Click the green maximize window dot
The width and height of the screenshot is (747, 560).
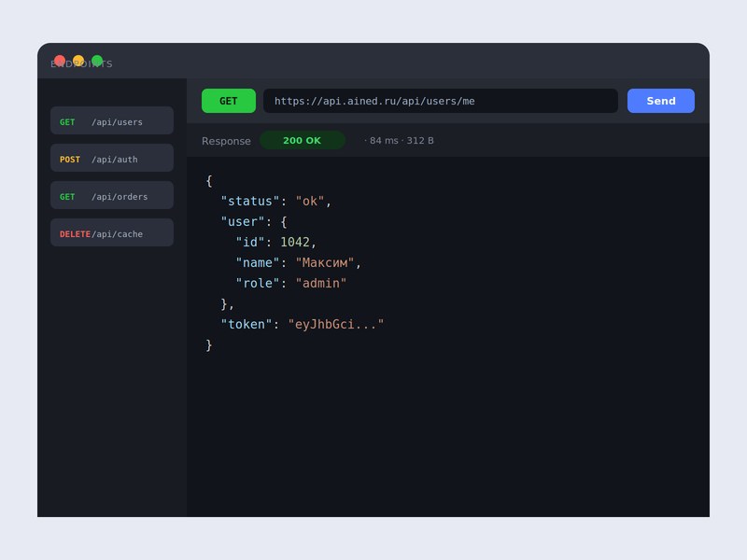click(x=97, y=61)
